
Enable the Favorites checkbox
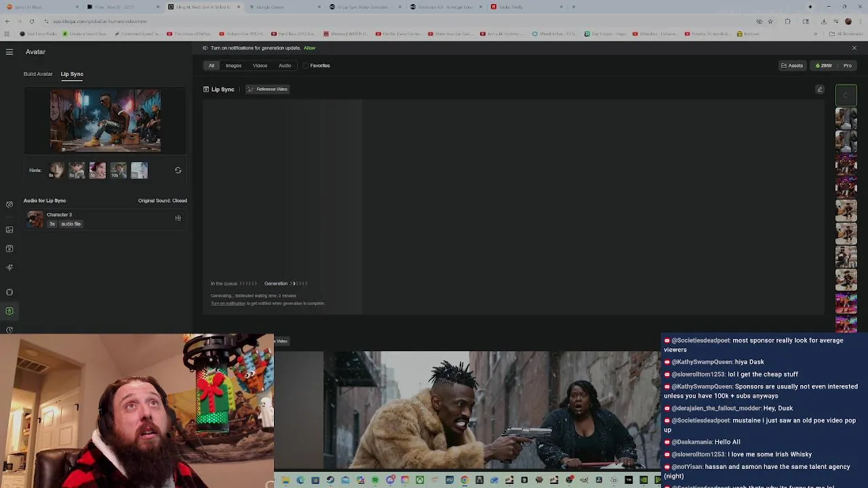coord(306,66)
